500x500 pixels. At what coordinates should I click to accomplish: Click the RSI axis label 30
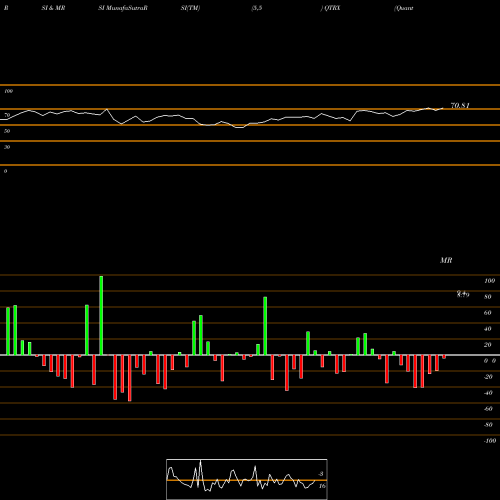point(7,147)
